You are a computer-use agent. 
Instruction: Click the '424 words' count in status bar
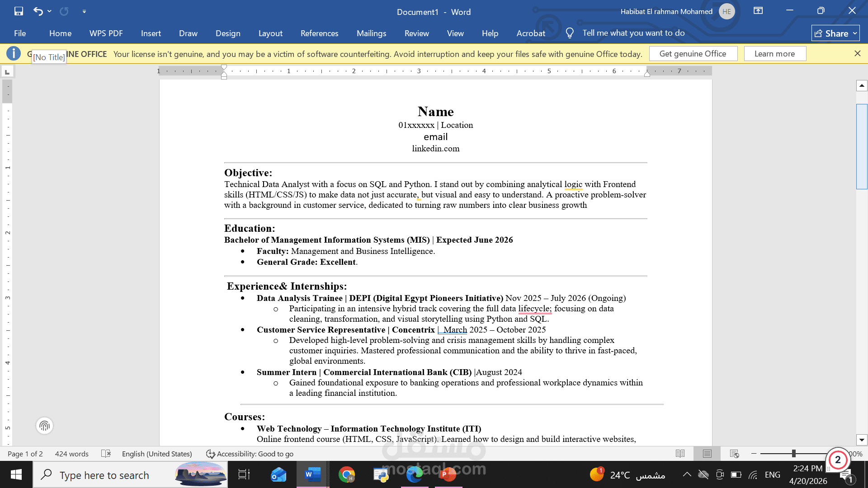click(72, 454)
